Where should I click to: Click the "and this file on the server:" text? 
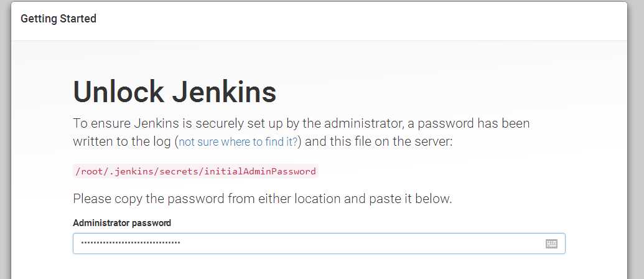tap(379, 142)
